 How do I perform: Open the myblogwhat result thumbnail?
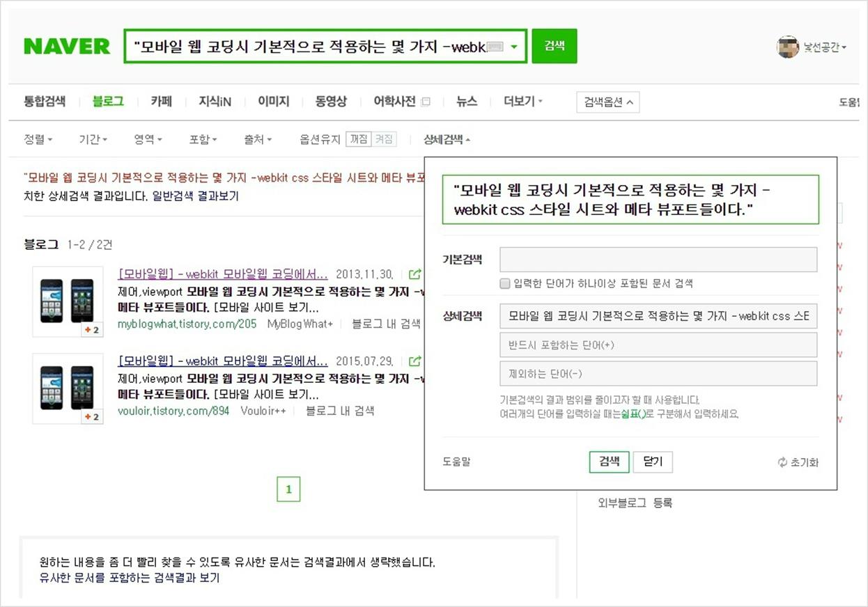[68, 301]
